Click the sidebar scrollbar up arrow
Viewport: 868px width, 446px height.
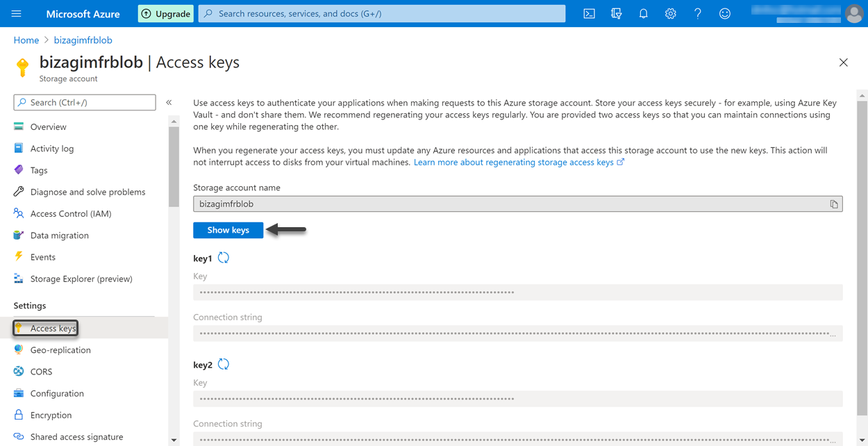174,122
